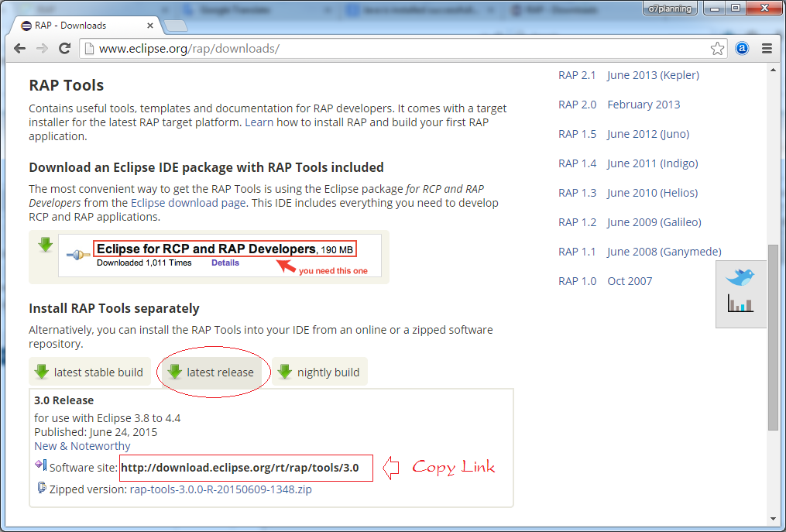Open June 2009 (Galileo) link
Screen dimensions: 786x532
[654, 222]
